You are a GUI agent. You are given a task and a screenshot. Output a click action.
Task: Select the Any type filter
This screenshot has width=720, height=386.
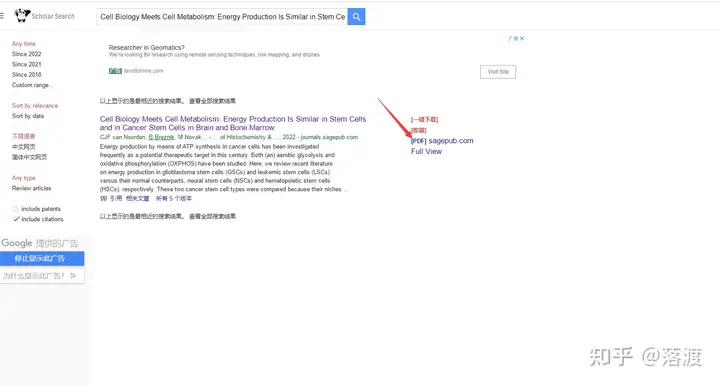click(x=24, y=178)
